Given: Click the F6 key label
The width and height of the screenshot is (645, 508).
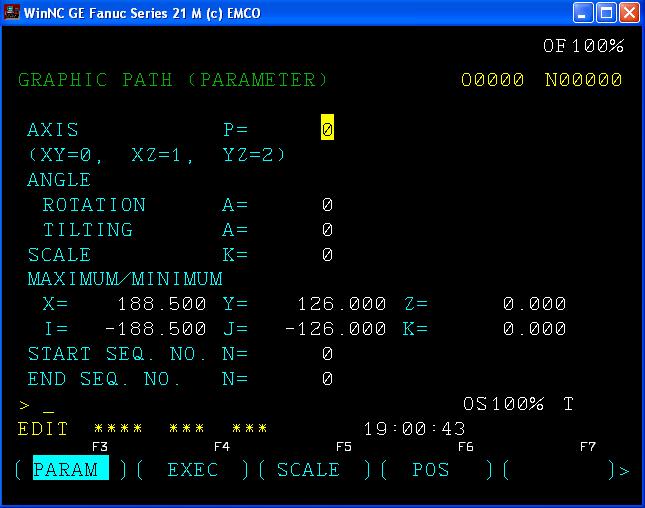Looking at the screenshot, I should point(466,447).
